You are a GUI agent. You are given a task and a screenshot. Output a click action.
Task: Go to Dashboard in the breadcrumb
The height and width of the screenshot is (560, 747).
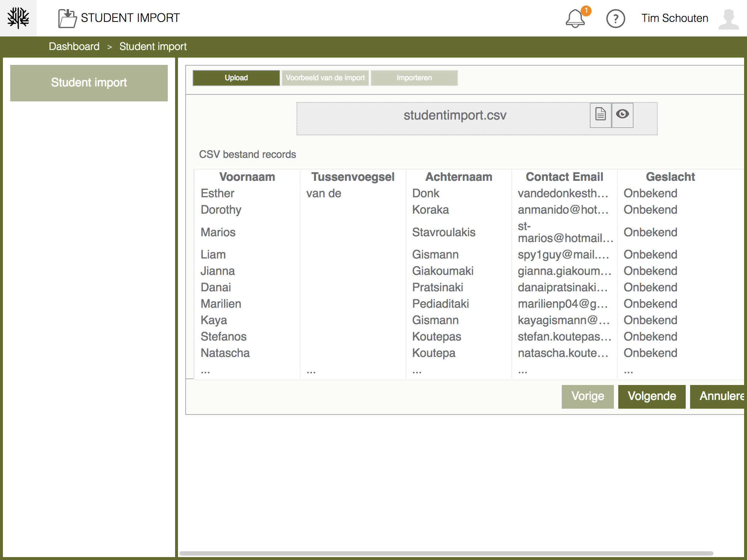click(x=74, y=47)
